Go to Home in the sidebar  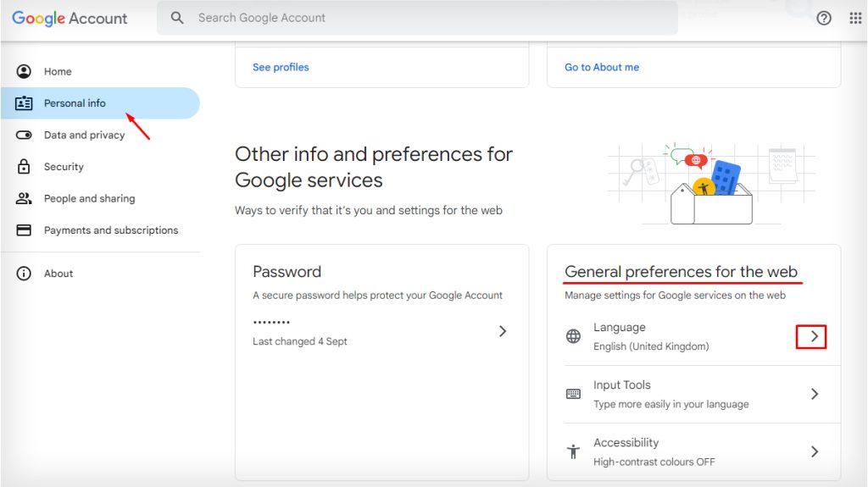(58, 72)
